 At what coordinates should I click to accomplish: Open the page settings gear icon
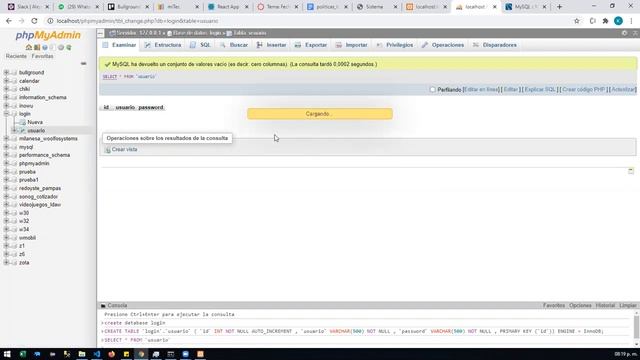coord(624,33)
